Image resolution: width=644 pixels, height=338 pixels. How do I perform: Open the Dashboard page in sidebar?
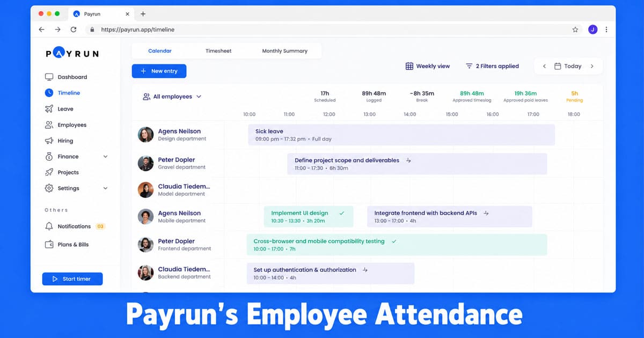tap(72, 77)
